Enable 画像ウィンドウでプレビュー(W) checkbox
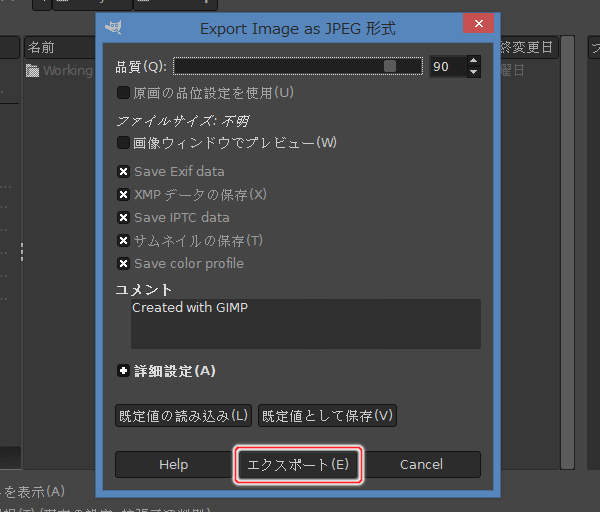 pyautogui.click(x=123, y=143)
